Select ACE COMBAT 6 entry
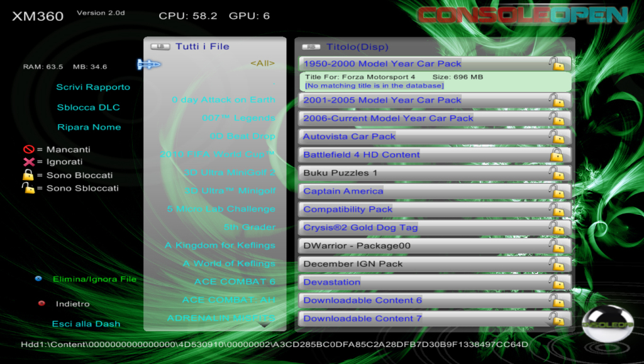This screenshot has height=364, width=644. 235,282
